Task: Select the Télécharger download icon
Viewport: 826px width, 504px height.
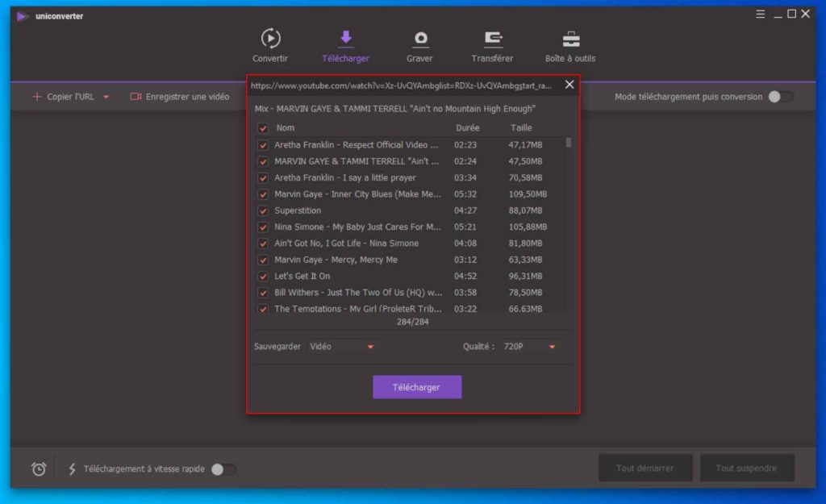Action: point(345,38)
